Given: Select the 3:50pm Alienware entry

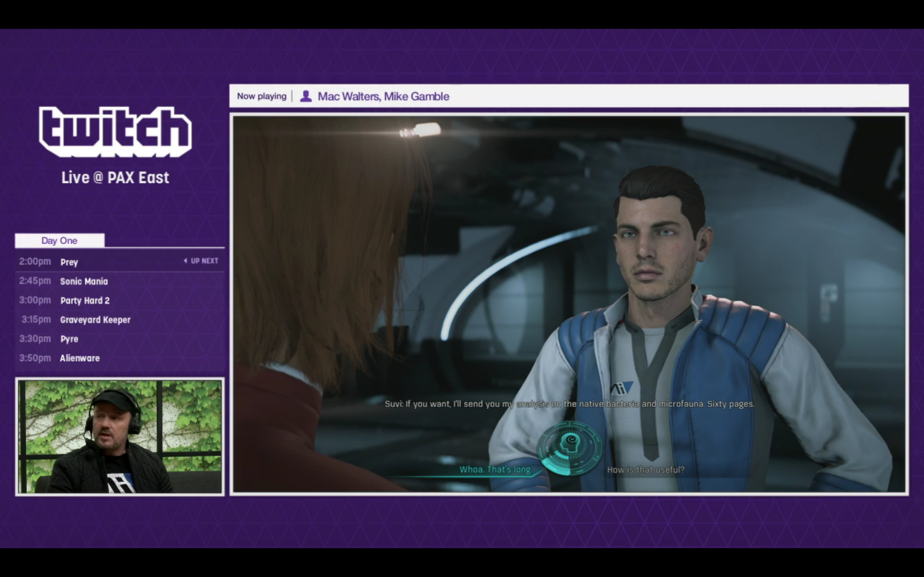Looking at the screenshot, I should pos(80,358).
